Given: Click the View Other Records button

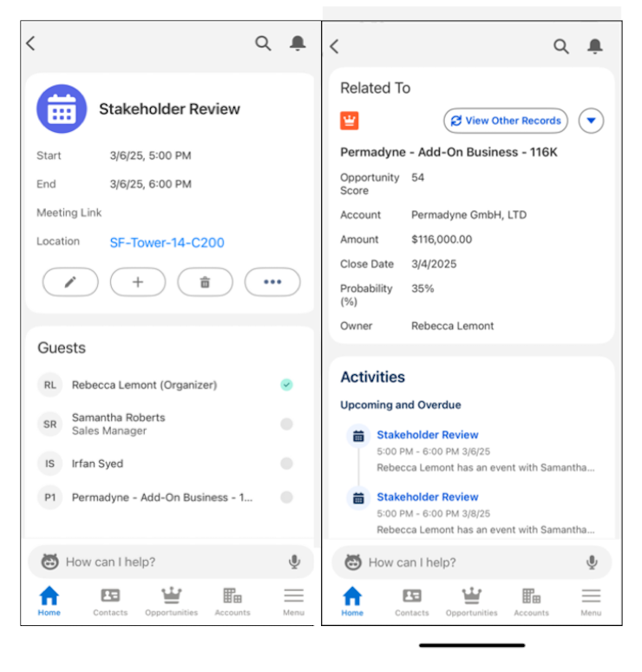Looking at the screenshot, I should point(506,121).
